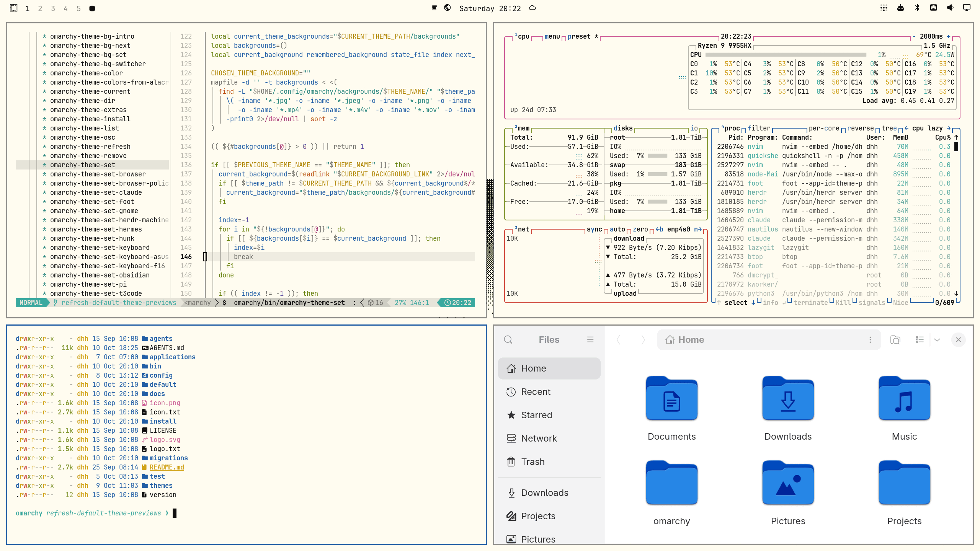The width and height of the screenshot is (980, 551).
Task: Expand the view options dropdown in Files
Action: click(937, 340)
